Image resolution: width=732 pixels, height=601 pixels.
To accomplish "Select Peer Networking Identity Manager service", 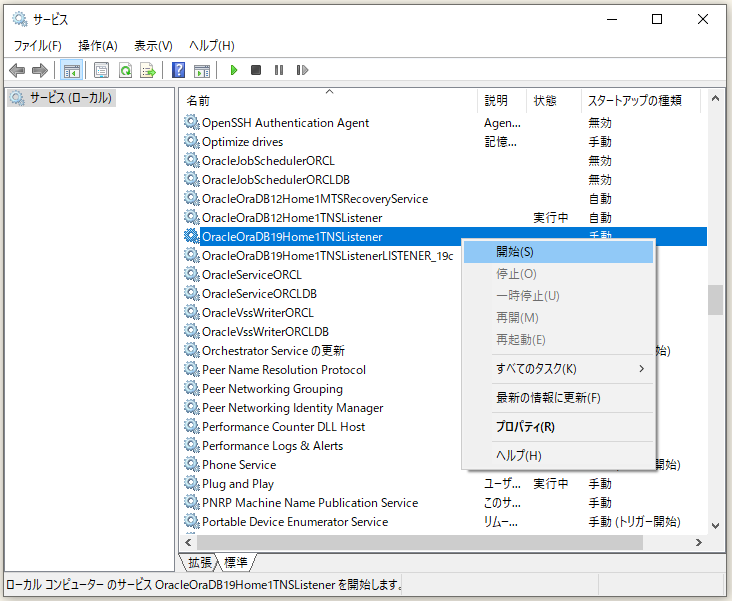I will tap(292, 408).
